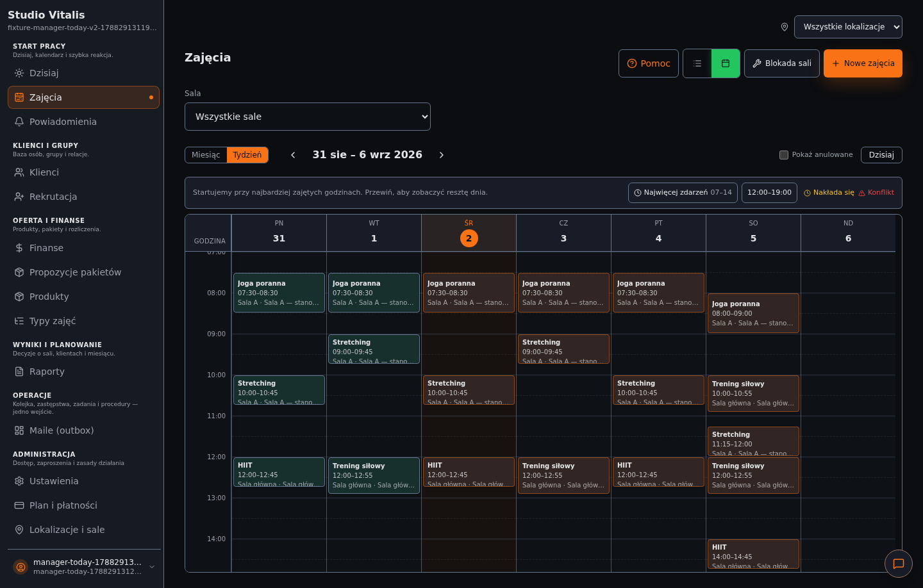The image size is (923, 588).
Task: Open Propozycje pakietów
Action: pyautogui.click(x=83, y=272)
